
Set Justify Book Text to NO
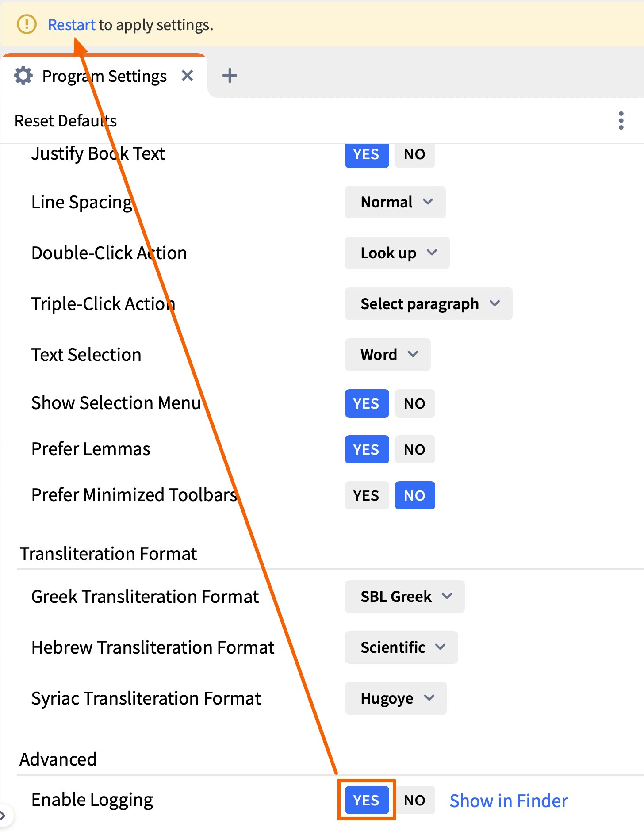414,154
